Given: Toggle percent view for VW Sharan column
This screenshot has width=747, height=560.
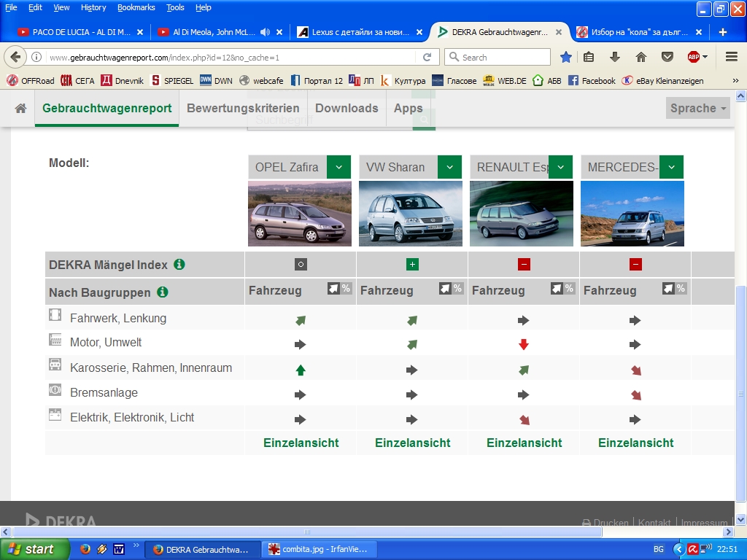Looking at the screenshot, I should 450,289.
